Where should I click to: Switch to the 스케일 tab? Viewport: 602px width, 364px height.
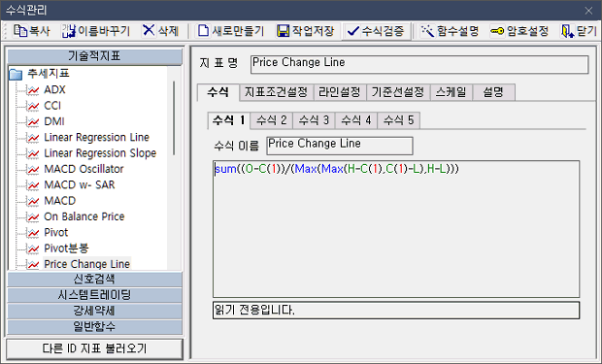click(x=451, y=92)
